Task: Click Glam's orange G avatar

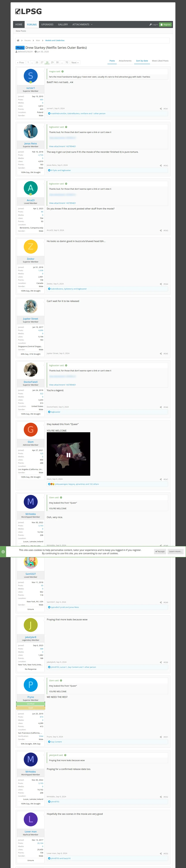Action: (x=31, y=430)
